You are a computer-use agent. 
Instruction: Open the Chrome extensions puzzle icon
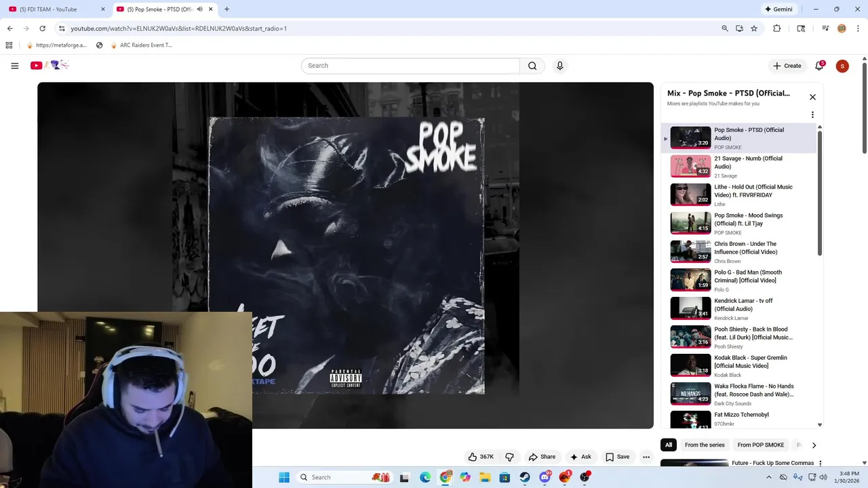[777, 28]
